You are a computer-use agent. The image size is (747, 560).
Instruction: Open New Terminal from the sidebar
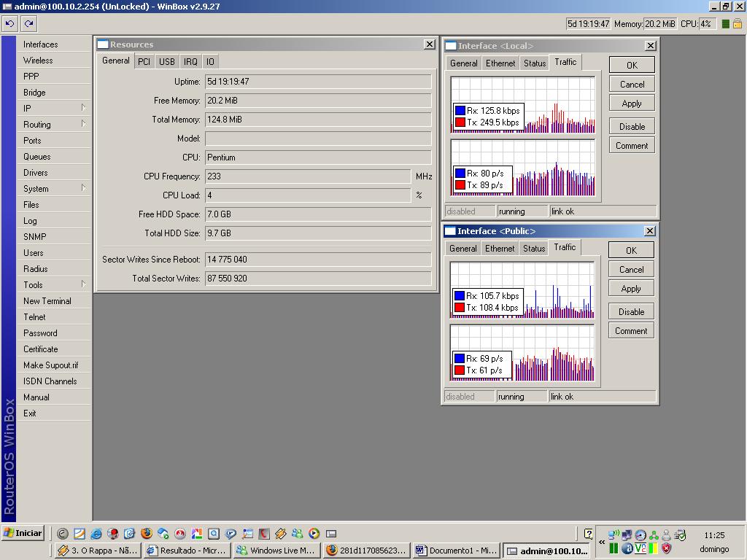point(47,301)
